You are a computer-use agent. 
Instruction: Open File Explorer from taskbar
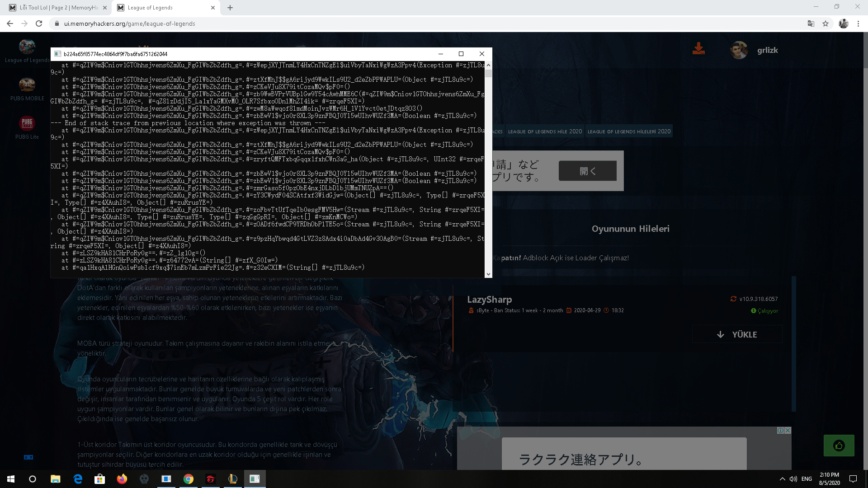[x=55, y=479]
